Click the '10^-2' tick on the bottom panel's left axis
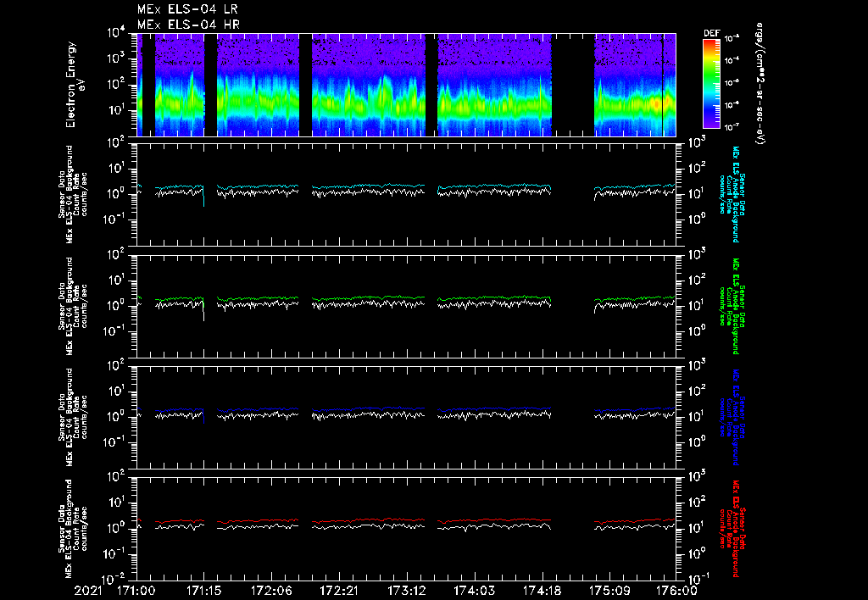Screen dimensions: 868x600 pos(115,580)
